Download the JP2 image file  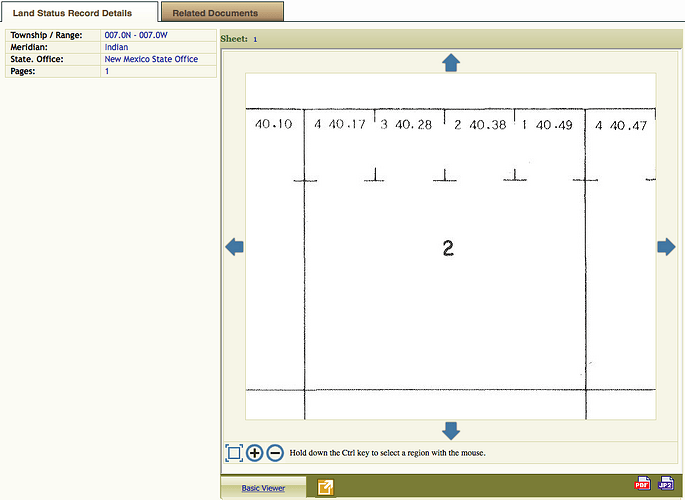pos(666,483)
